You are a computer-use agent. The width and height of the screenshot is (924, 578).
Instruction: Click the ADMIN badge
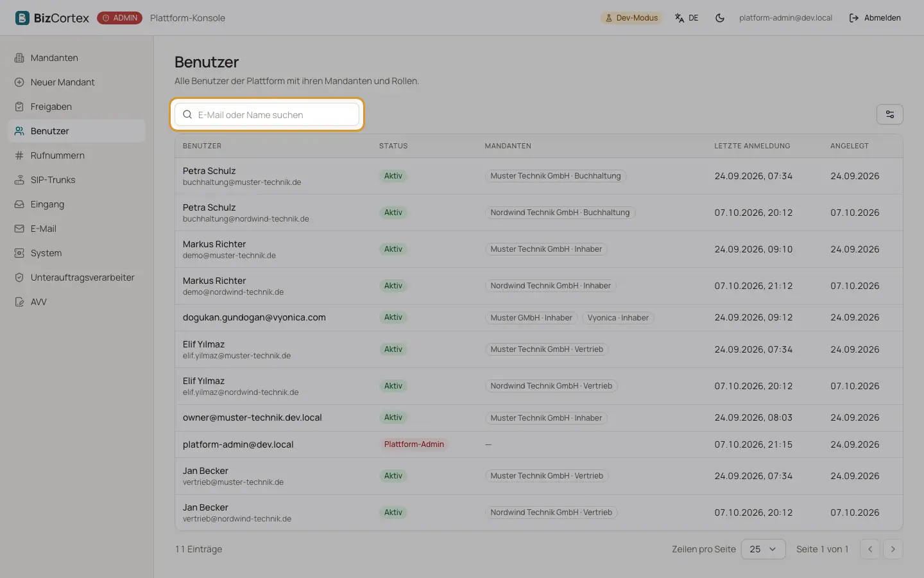pos(119,18)
